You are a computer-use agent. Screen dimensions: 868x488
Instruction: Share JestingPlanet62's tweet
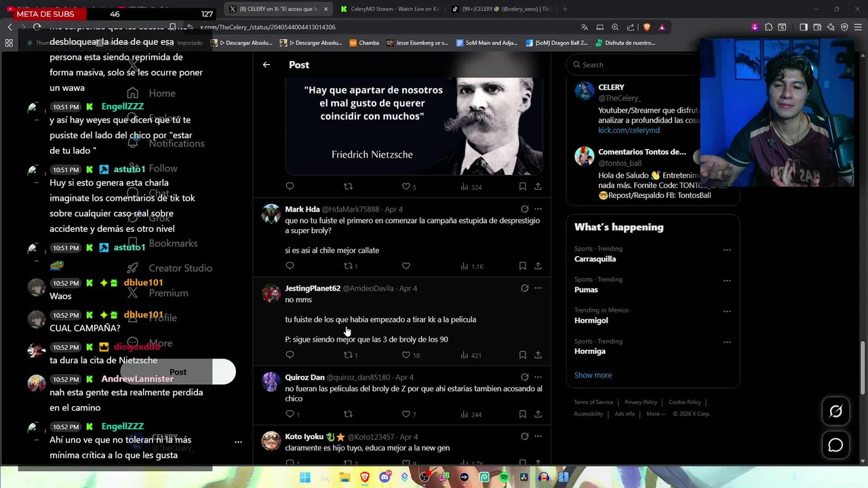[538, 354]
